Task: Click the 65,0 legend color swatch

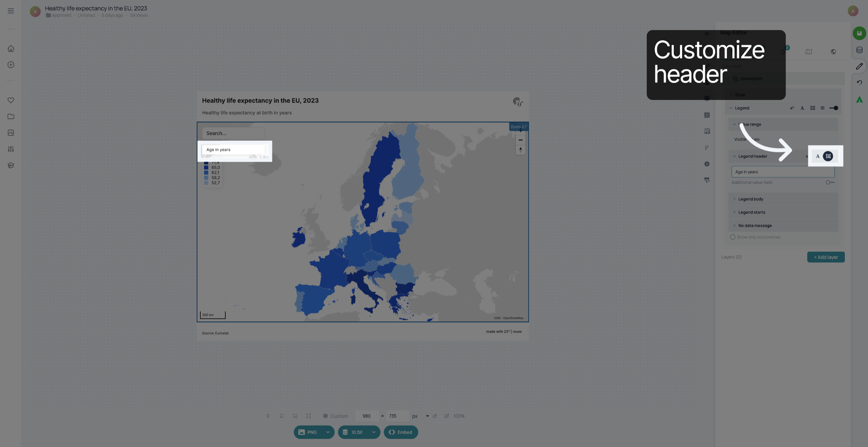Action: click(206, 168)
